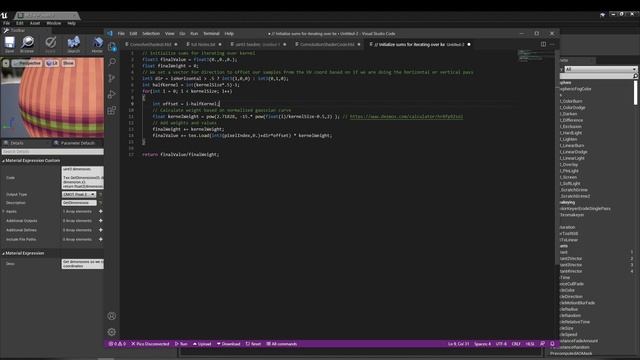Click the VS Code logo icon
The image size is (640, 360).
pyautogui.click(x=110, y=33)
